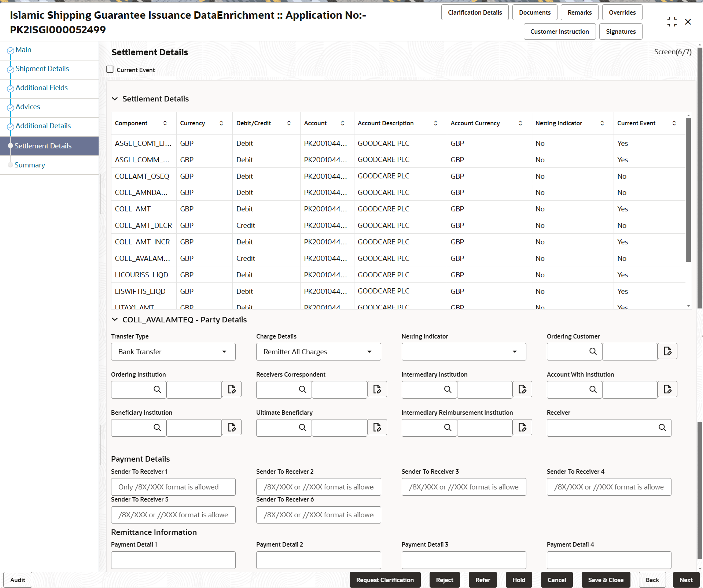Click the search icon in Ultimate Beneficiary field
703x588 pixels.
click(302, 427)
